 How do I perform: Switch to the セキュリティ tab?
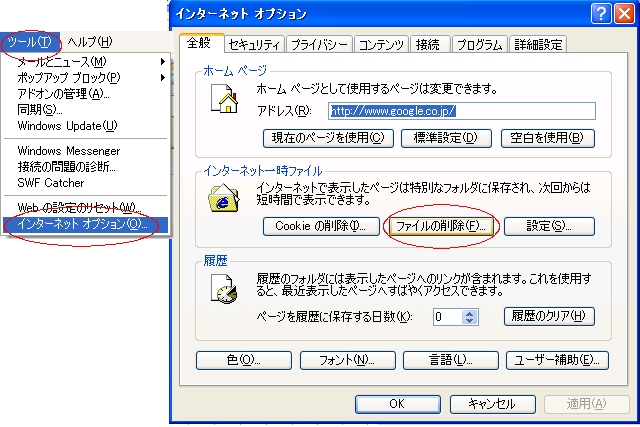coord(255,44)
